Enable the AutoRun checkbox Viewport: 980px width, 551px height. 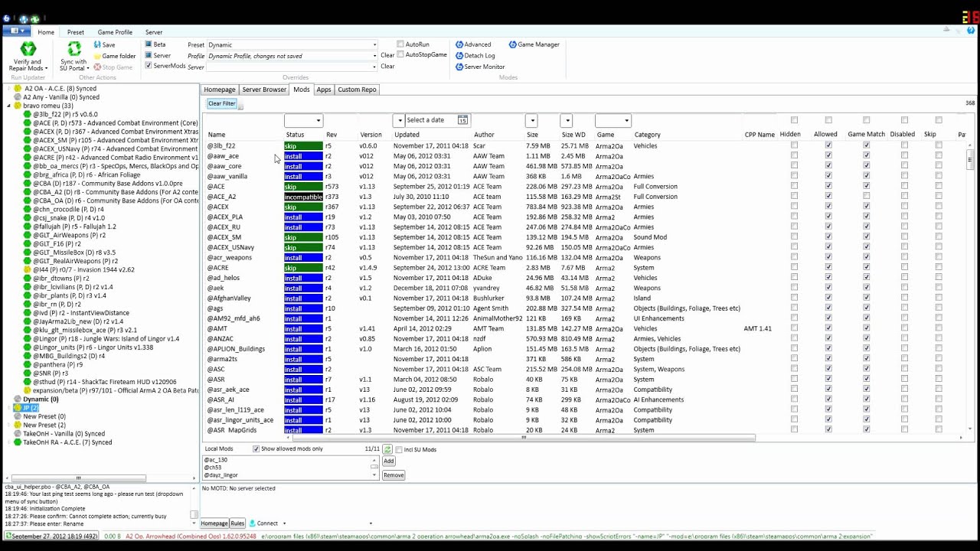[x=400, y=44]
